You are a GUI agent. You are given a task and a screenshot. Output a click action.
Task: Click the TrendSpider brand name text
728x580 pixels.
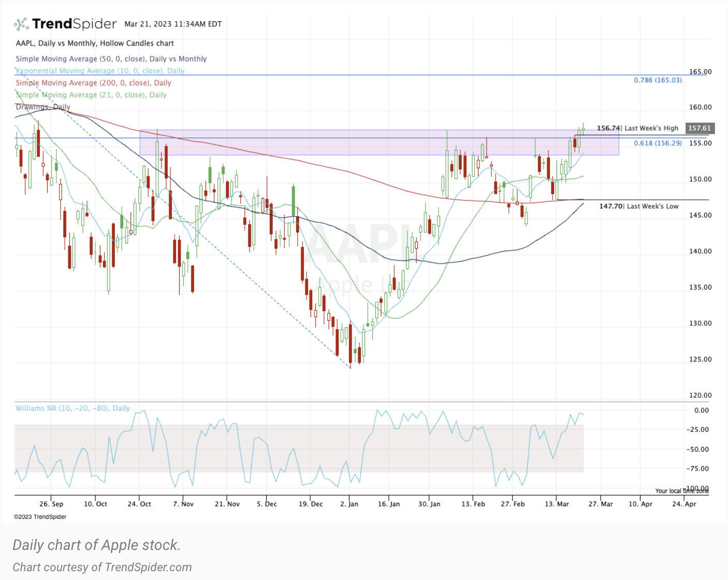tap(75, 24)
